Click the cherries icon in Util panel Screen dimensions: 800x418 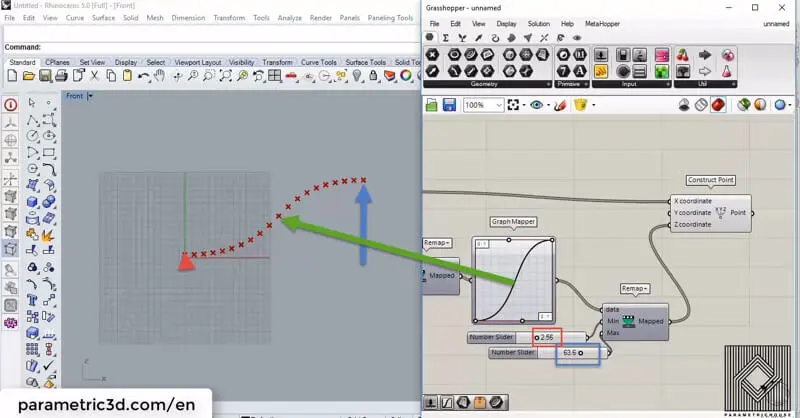(683, 54)
